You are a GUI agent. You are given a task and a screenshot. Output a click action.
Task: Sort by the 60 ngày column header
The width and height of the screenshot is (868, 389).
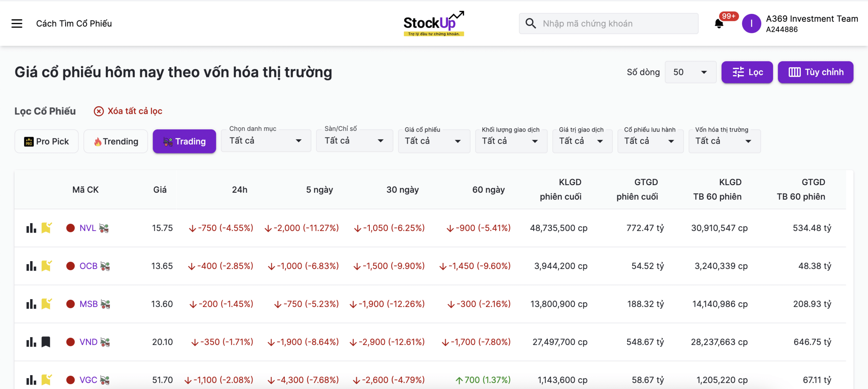click(x=488, y=190)
